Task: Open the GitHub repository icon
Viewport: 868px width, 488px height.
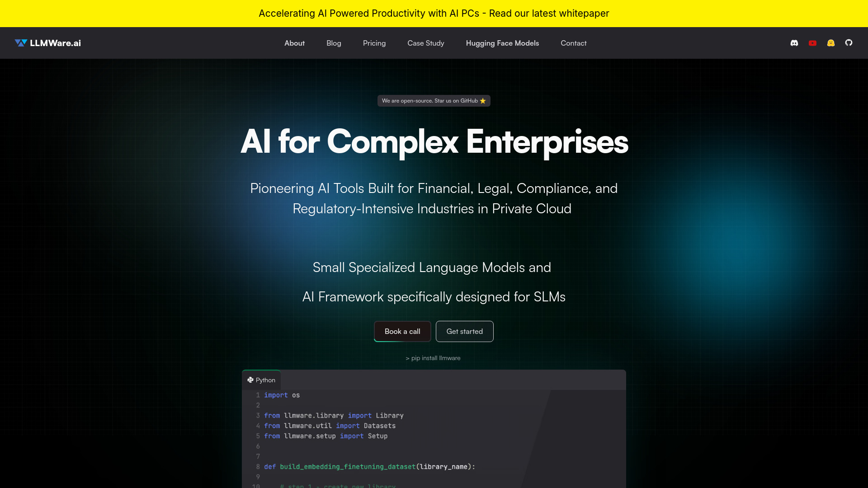Action: (849, 42)
